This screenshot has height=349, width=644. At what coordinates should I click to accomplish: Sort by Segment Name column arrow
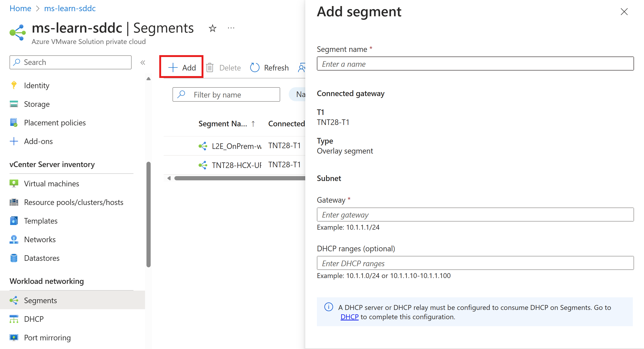253,124
